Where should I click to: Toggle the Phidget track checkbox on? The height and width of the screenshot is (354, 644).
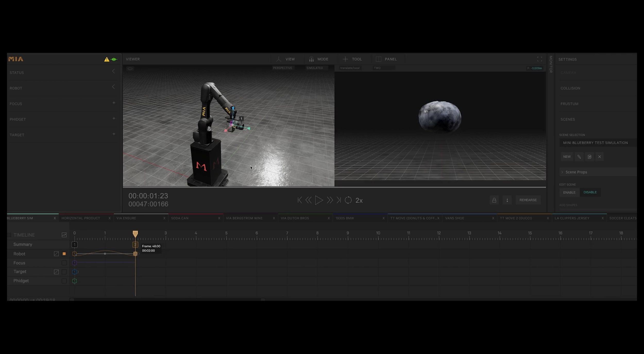click(64, 281)
